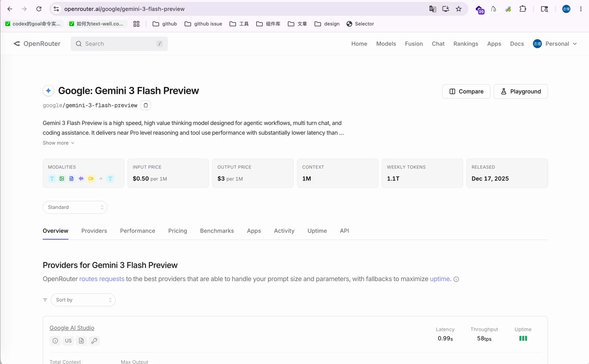Open the Selector bookmark
The image size is (589, 364).
click(x=360, y=24)
